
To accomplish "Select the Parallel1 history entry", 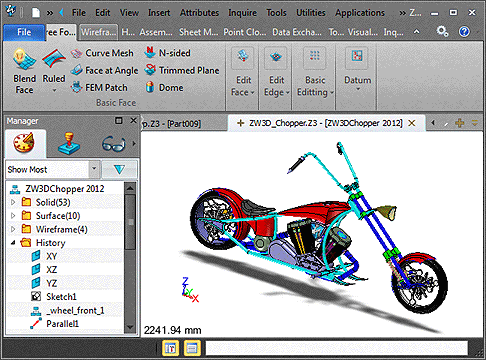I will click(x=55, y=323).
